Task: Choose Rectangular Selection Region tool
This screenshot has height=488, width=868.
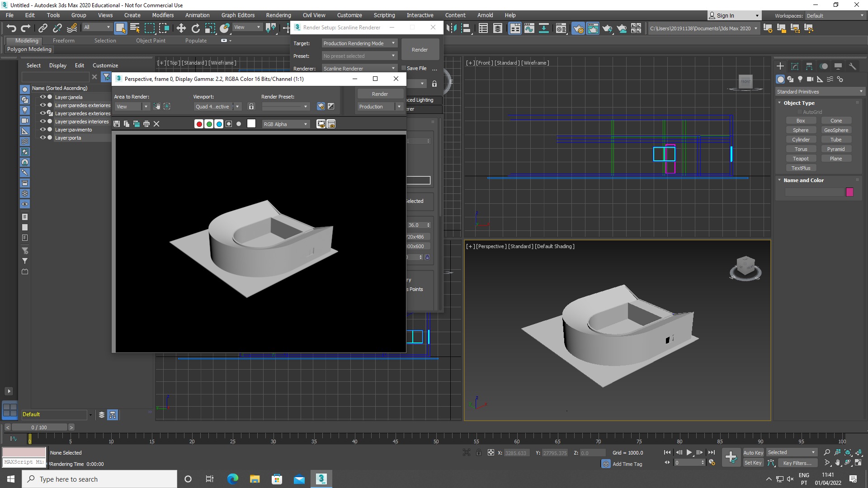Action: coord(149,28)
